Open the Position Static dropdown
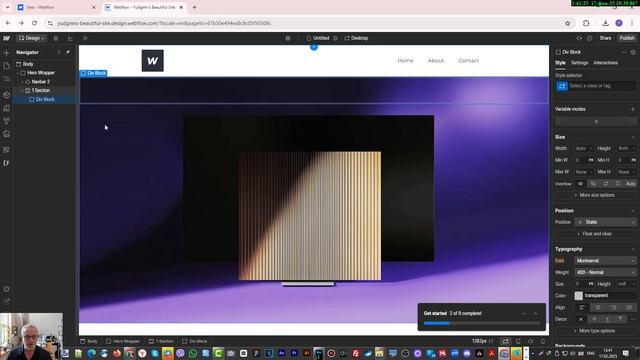The width and height of the screenshot is (640, 360). pyautogui.click(x=606, y=222)
